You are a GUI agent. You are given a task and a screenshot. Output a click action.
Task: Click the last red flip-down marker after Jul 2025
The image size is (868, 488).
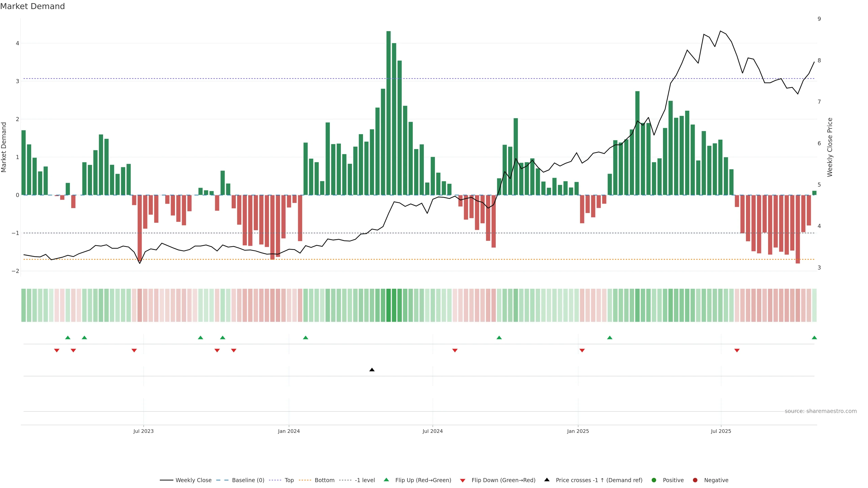tap(737, 351)
